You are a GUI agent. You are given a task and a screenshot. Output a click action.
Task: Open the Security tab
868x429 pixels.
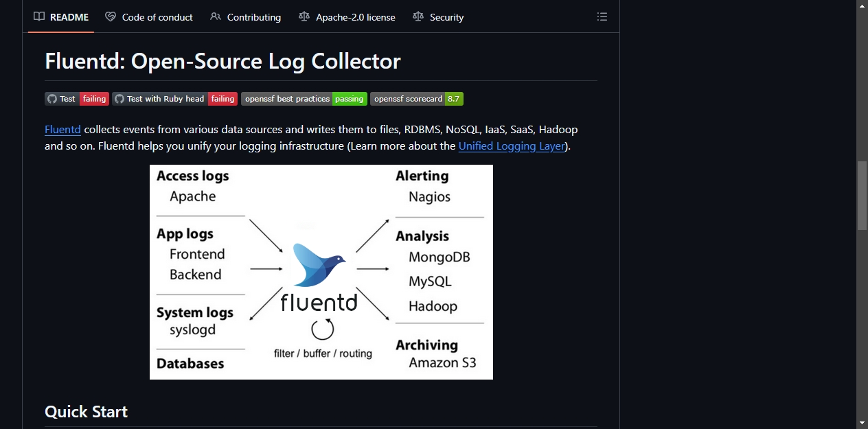tap(438, 17)
